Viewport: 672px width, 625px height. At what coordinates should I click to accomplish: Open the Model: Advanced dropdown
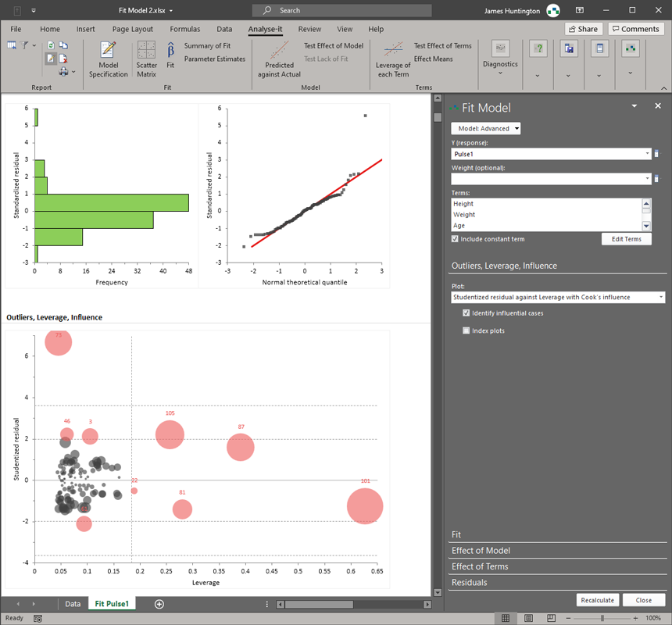coord(486,128)
